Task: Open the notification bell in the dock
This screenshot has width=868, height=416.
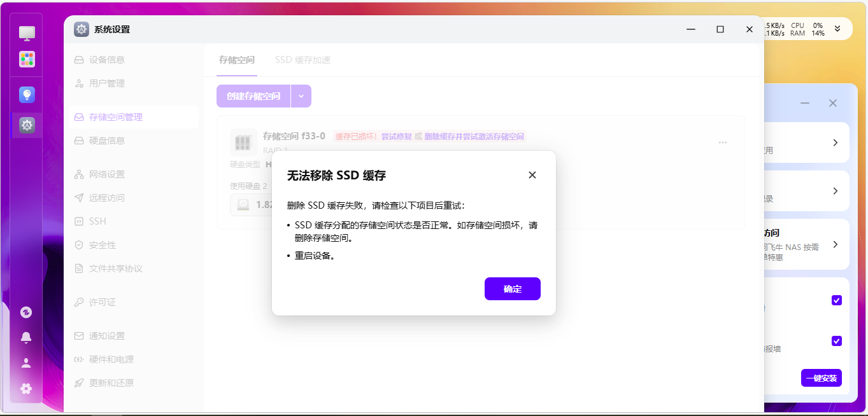Action: [x=26, y=337]
